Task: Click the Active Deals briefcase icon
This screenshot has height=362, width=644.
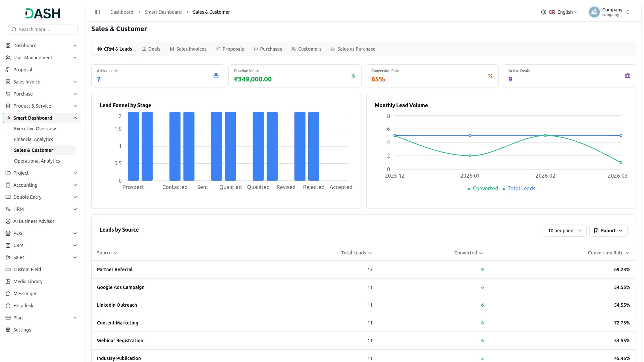Action: point(628,76)
